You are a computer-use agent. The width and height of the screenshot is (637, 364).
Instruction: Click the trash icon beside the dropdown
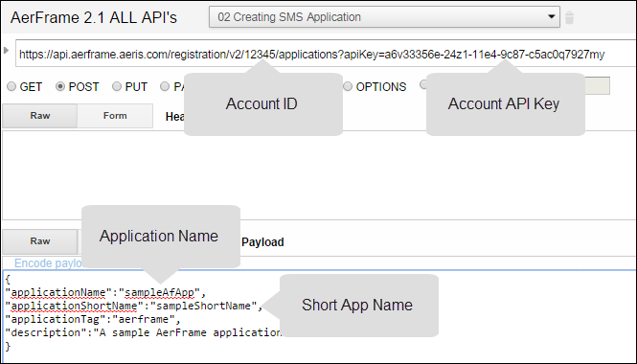(x=570, y=17)
